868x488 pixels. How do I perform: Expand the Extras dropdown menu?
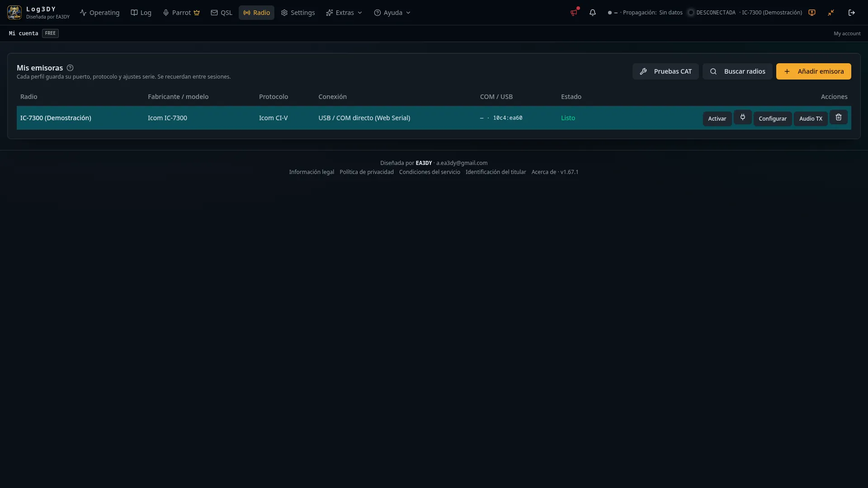344,13
